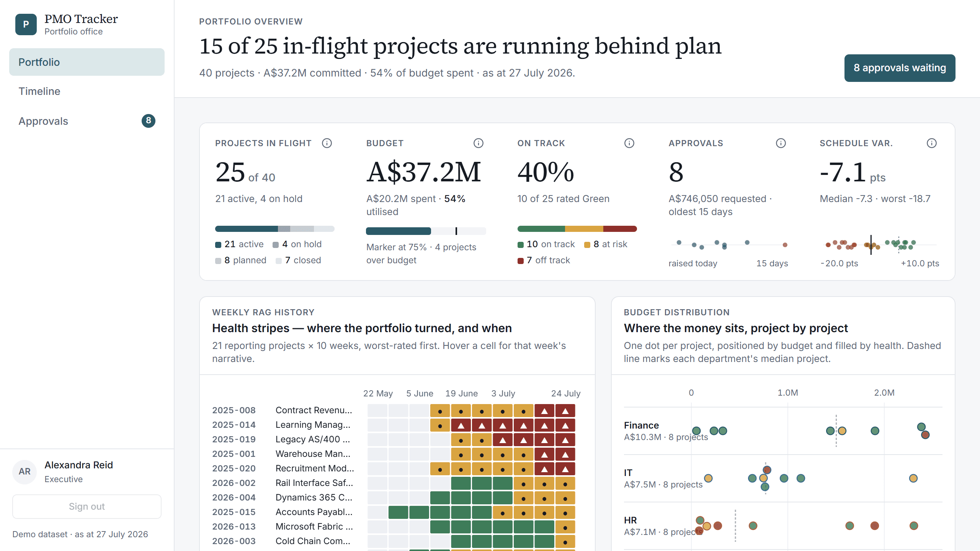Click the 8 planned legend entry
The image size is (980, 551).
[241, 260]
